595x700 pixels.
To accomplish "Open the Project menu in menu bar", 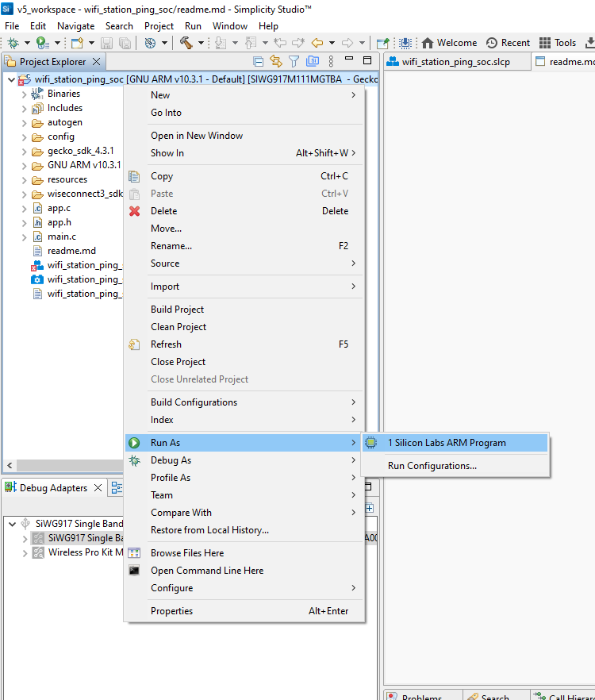I will (x=159, y=25).
